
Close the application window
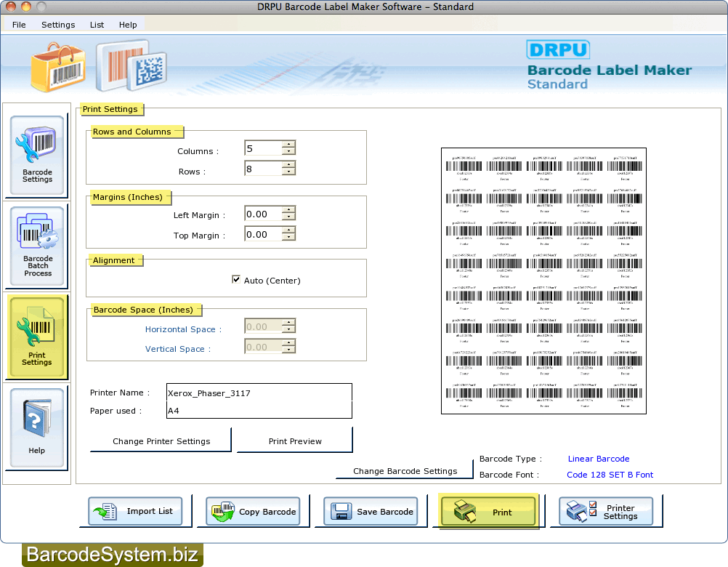pyautogui.click(x=11, y=7)
